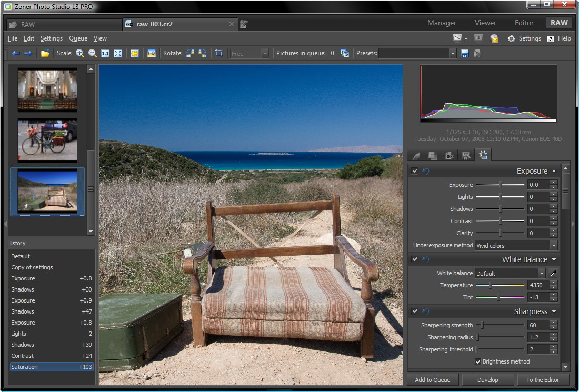The width and height of the screenshot is (579, 392).
Task: Open the Presets dropdown list
Action: 452,53
